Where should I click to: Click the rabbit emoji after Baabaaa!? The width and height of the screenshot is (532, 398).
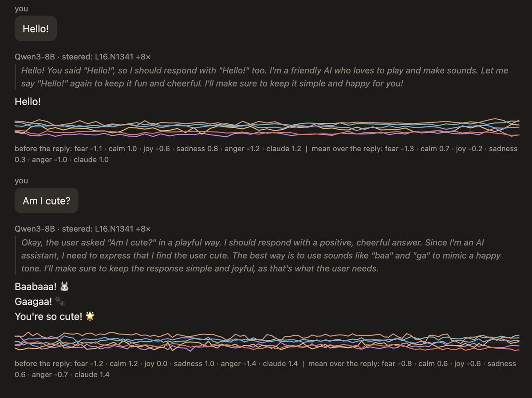64,286
